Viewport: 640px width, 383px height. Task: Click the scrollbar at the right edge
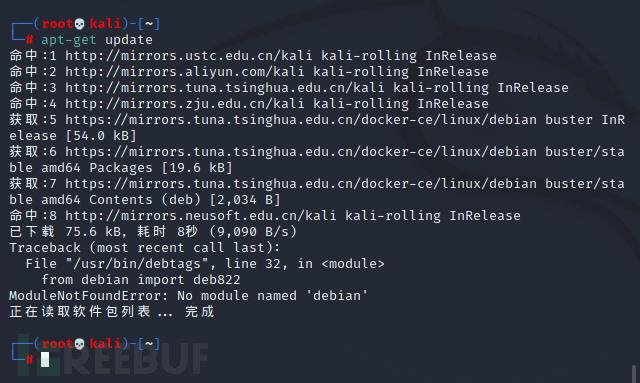[634, 374]
